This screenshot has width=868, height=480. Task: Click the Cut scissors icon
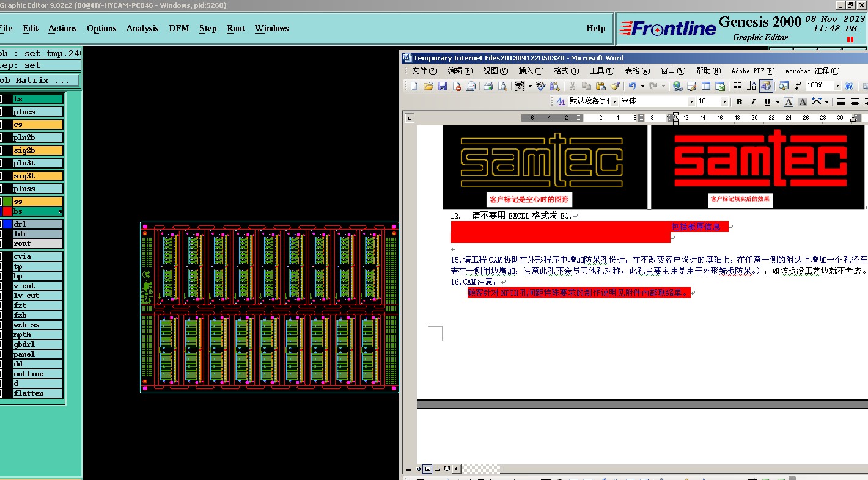point(573,86)
